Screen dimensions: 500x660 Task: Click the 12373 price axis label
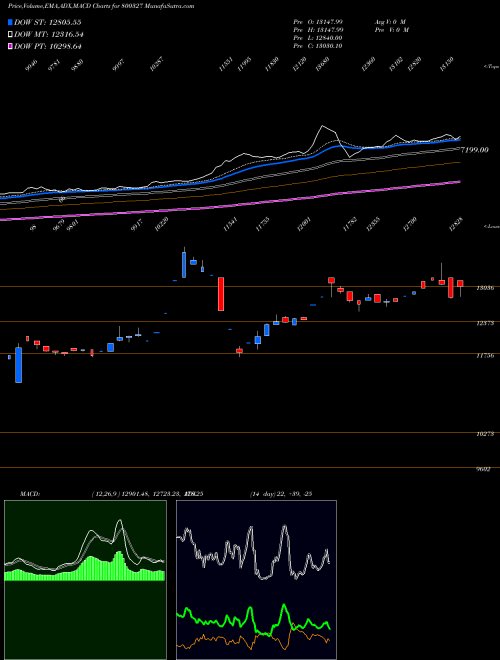pyautogui.click(x=485, y=323)
